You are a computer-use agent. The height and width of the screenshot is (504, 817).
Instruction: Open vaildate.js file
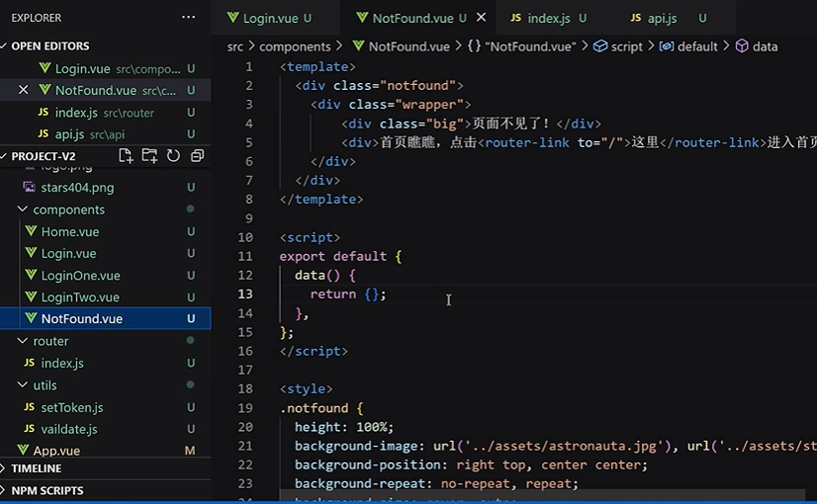pyautogui.click(x=105, y=429)
